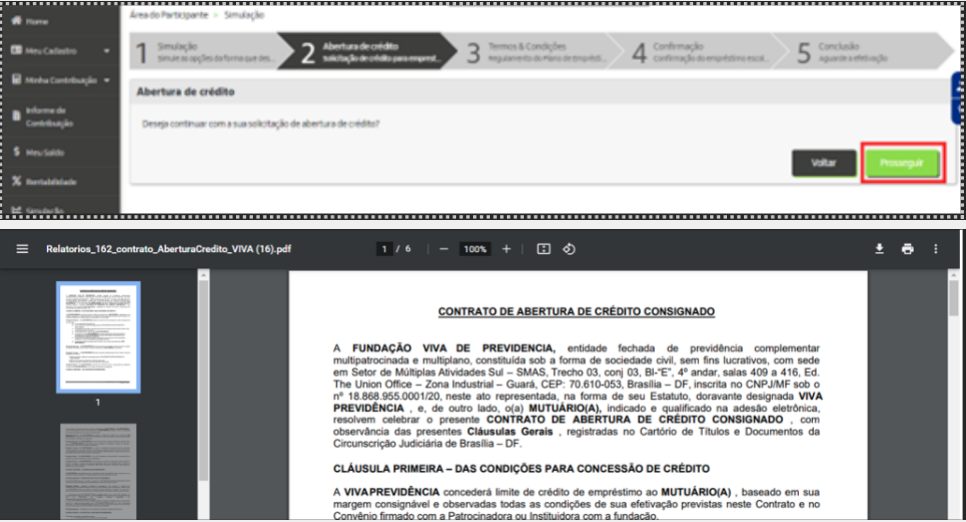The height and width of the screenshot is (522, 966).
Task: Click the PDF filename Relatorios_162_contrato_AberturaCredito_VIVA
Action: click(x=168, y=249)
